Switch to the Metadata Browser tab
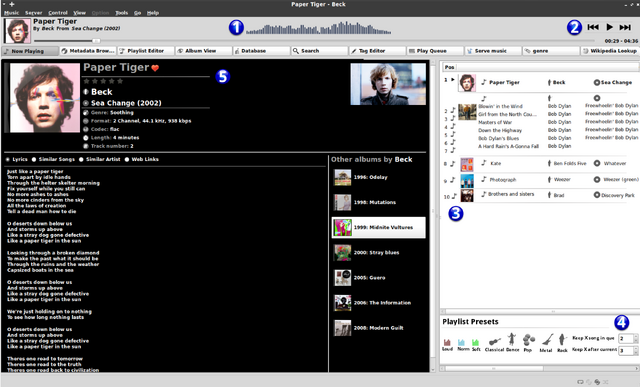Screen dimensions: 640x387 click(88, 51)
